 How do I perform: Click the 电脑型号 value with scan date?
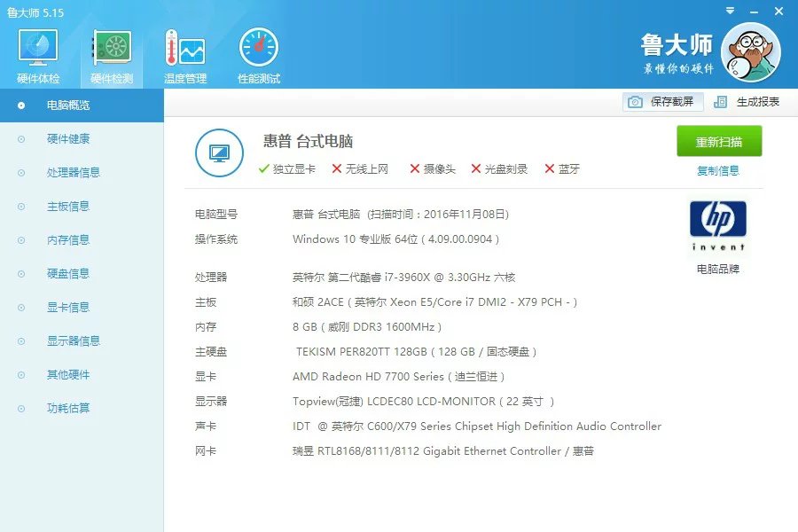[x=401, y=214]
